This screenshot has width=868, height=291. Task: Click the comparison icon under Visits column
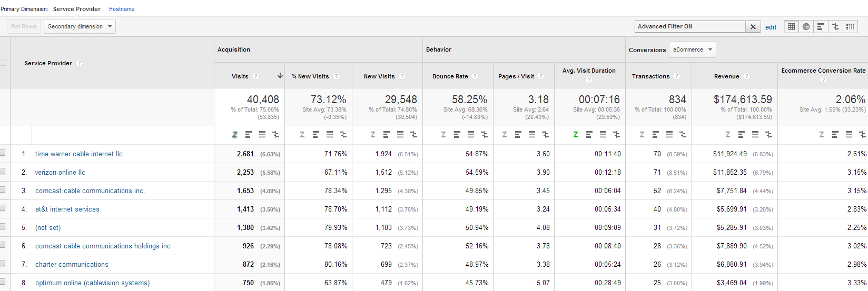pyautogui.click(x=276, y=135)
